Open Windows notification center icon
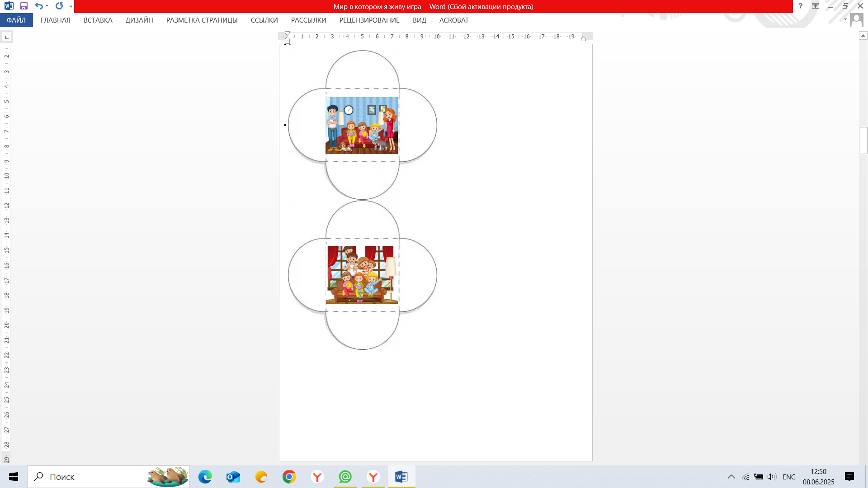 [849, 477]
